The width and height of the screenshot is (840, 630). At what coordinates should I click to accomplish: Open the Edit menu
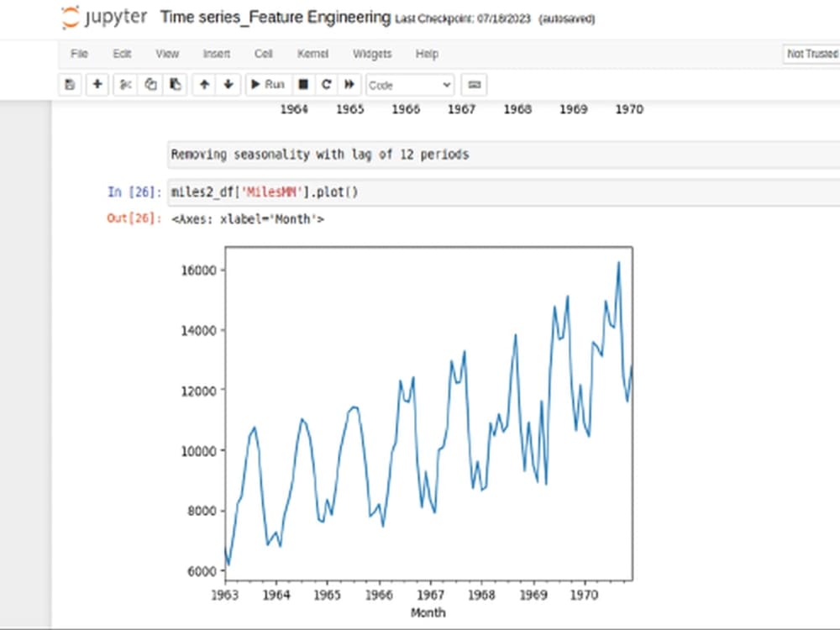122,54
